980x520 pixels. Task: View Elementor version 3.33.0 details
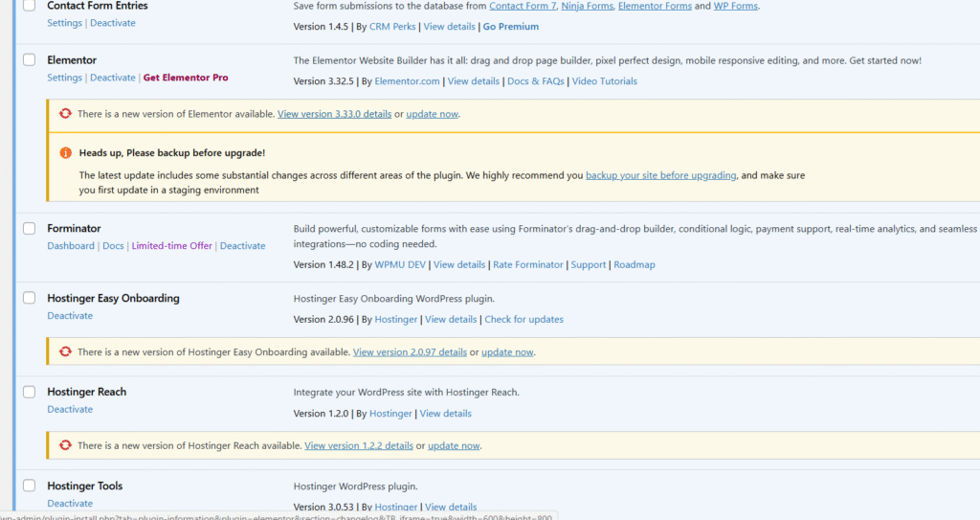point(334,114)
